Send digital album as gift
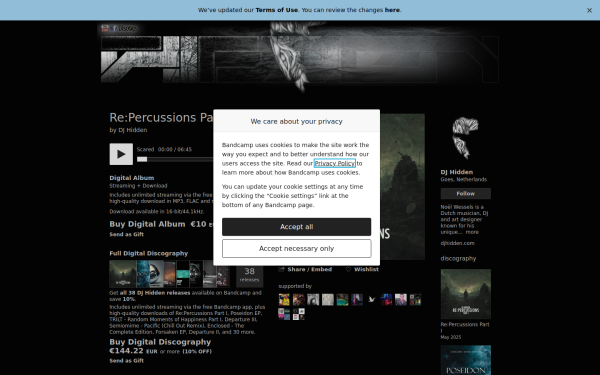This screenshot has height=375, width=600. [127, 234]
